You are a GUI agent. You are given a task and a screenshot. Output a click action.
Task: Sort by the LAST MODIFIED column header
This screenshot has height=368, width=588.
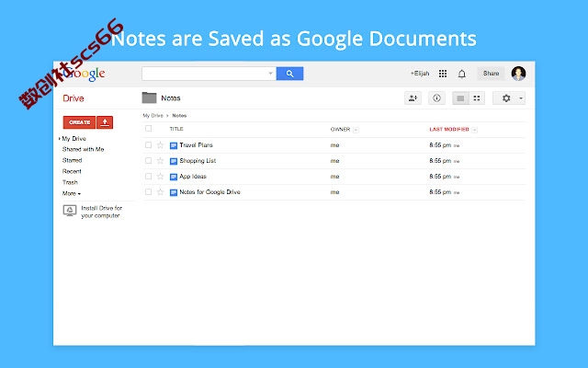449,129
